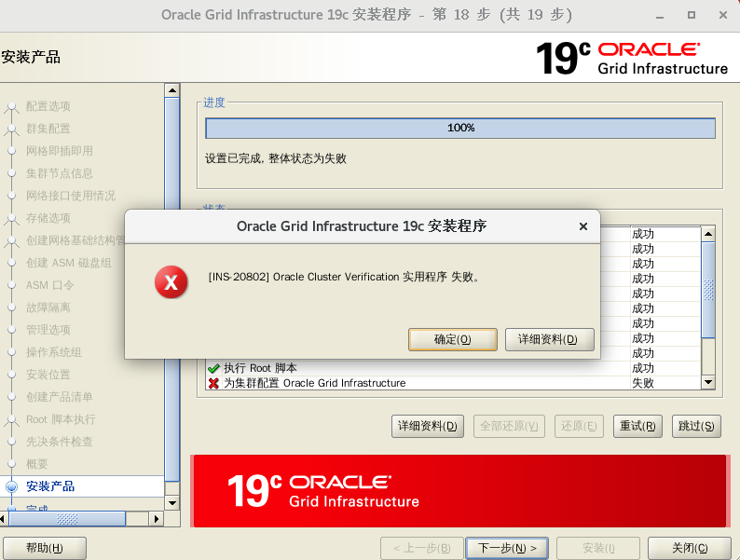Close the INS-20802 error dialog with X
This screenshot has height=560, width=740.
tap(583, 226)
